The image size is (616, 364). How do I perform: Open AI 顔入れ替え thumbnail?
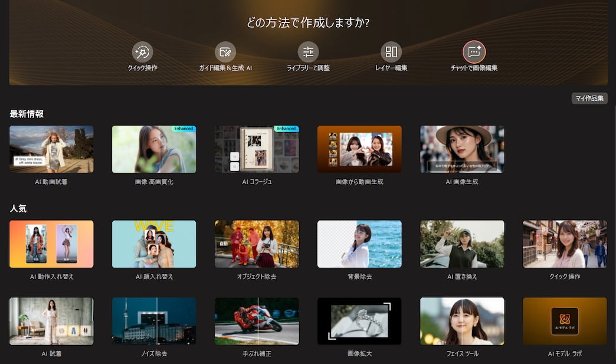click(x=154, y=244)
